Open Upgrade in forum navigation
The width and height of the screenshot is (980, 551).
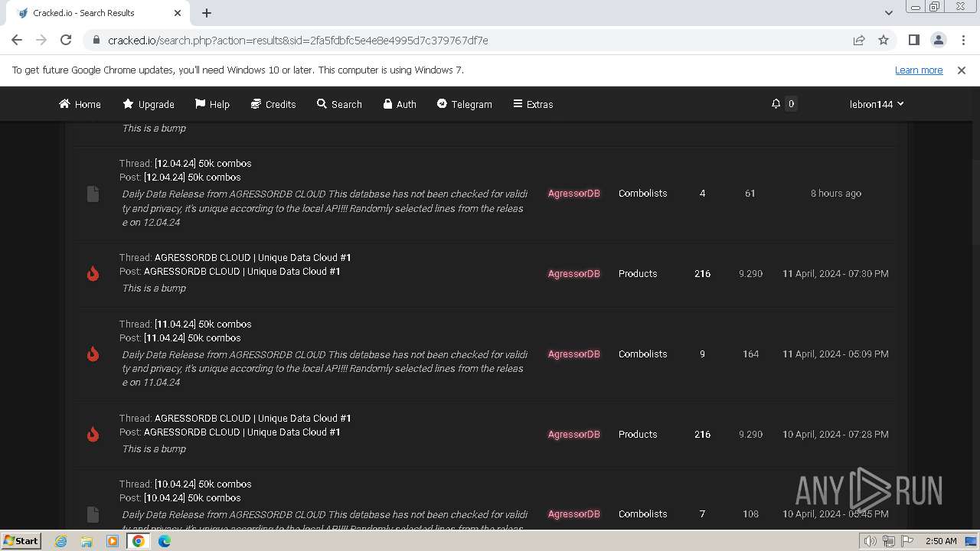coord(149,104)
